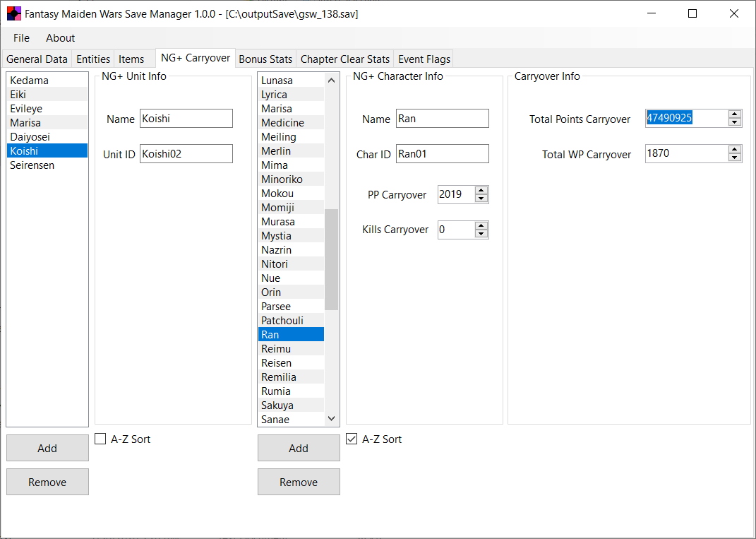
Task: Select Koishi in the unit list
Action: (x=47, y=151)
